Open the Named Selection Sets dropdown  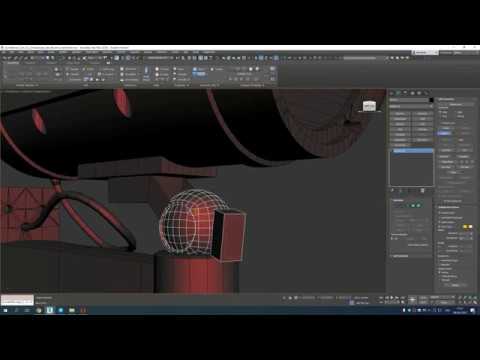(x=160, y=58)
